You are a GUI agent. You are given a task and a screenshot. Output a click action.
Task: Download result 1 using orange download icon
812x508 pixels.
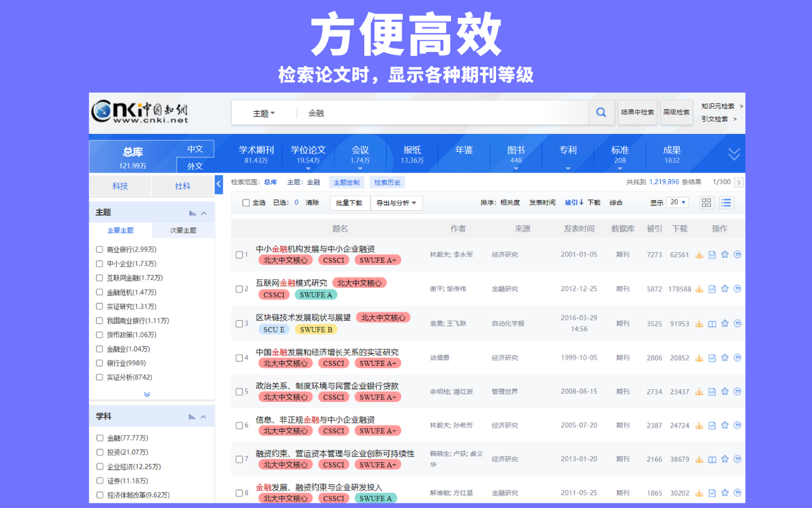(698, 254)
